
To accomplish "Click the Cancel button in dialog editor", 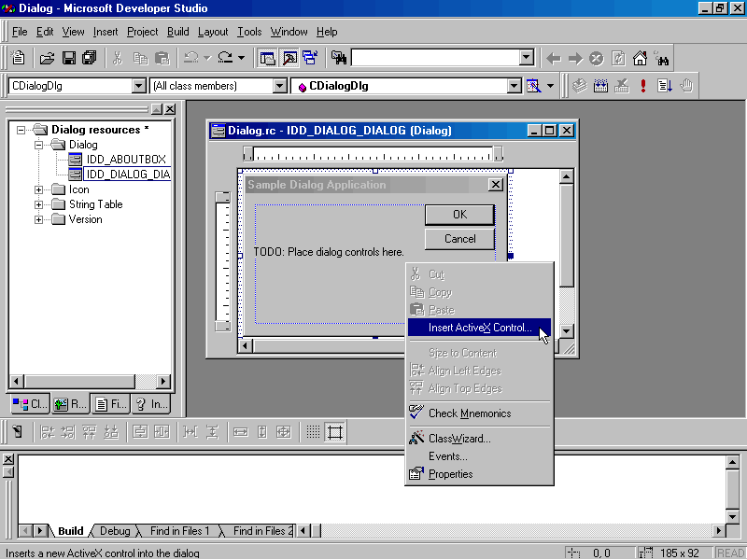I will coord(459,239).
